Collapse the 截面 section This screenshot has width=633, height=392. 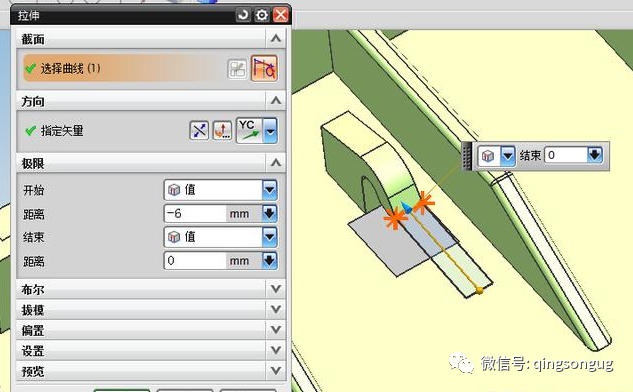pyautogui.click(x=276, y=39)
